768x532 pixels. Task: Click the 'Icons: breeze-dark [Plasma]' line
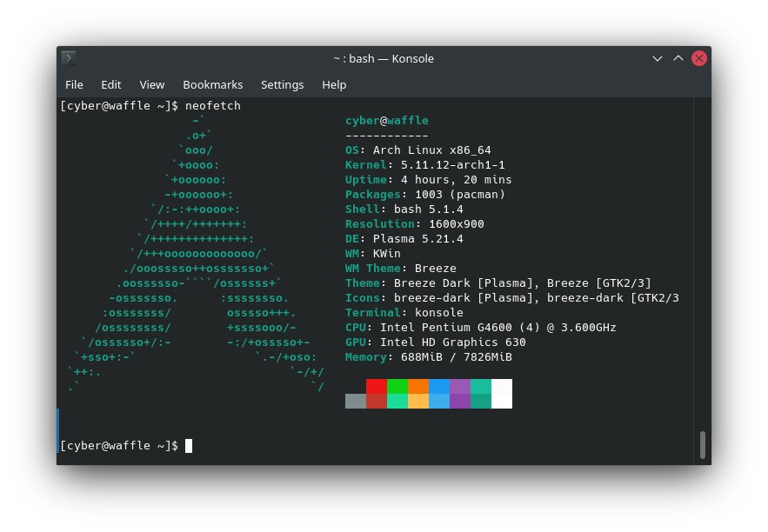tap(512, 297)
